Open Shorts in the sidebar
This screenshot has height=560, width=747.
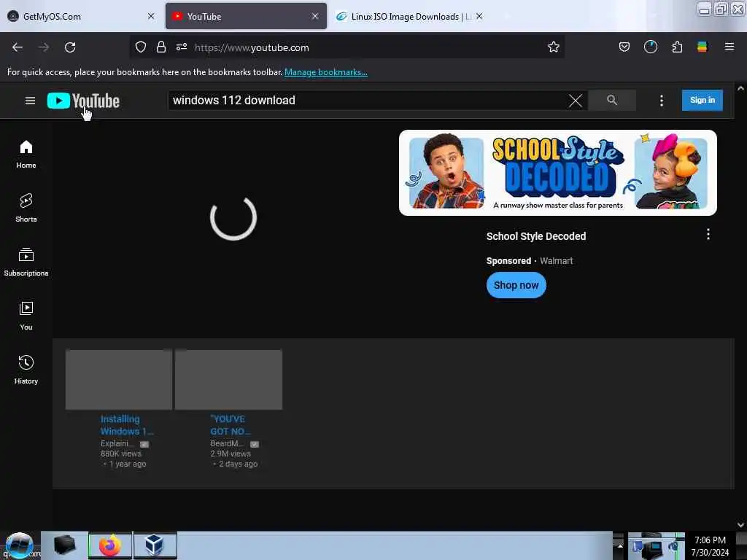point(26,209)
